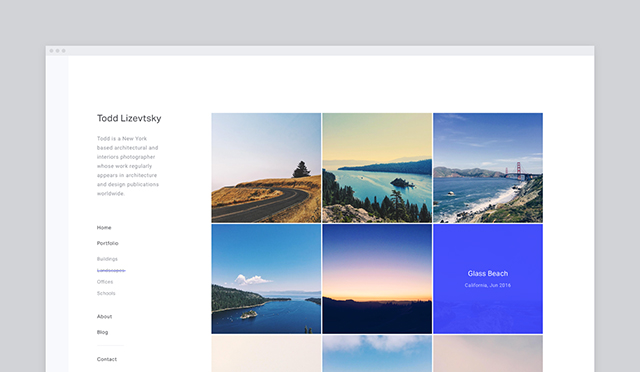The height and width of the screenshot is (372, 640).
Task: Select the Landscapes submenu item
Action: click(x=111, y=270)
